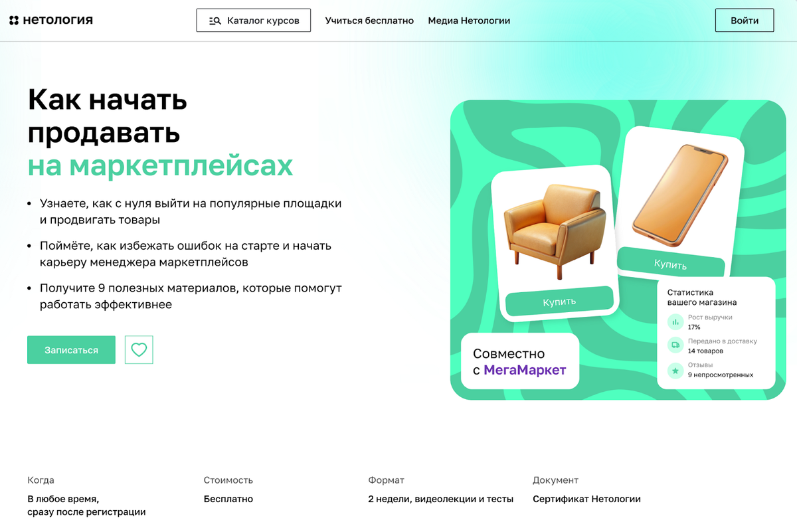This screenshot has height=532, width=797.
Task: Go to Медиа Нетологии
Action: point(469,21)
